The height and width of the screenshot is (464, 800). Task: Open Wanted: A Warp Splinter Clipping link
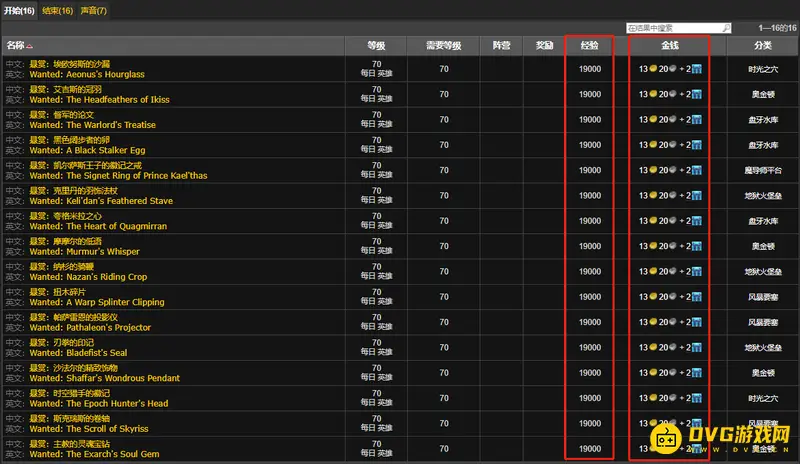click(x=97, y=302)
